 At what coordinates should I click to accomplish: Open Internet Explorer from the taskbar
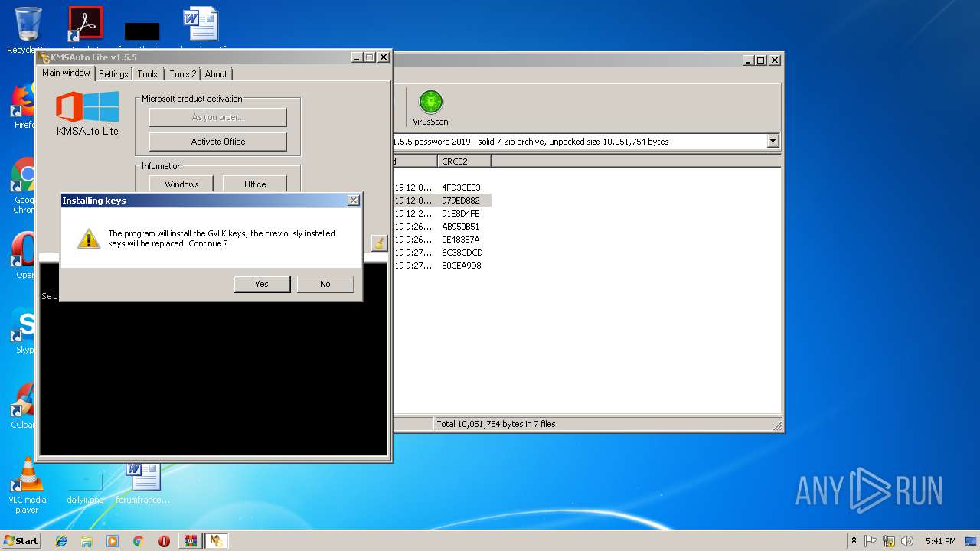coord(61,541)
